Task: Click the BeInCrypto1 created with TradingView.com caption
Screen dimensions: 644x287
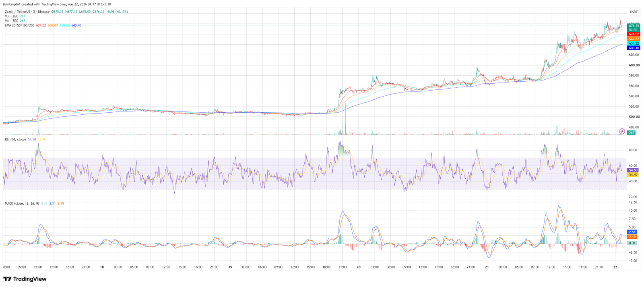Action: [x=57, y=4]
